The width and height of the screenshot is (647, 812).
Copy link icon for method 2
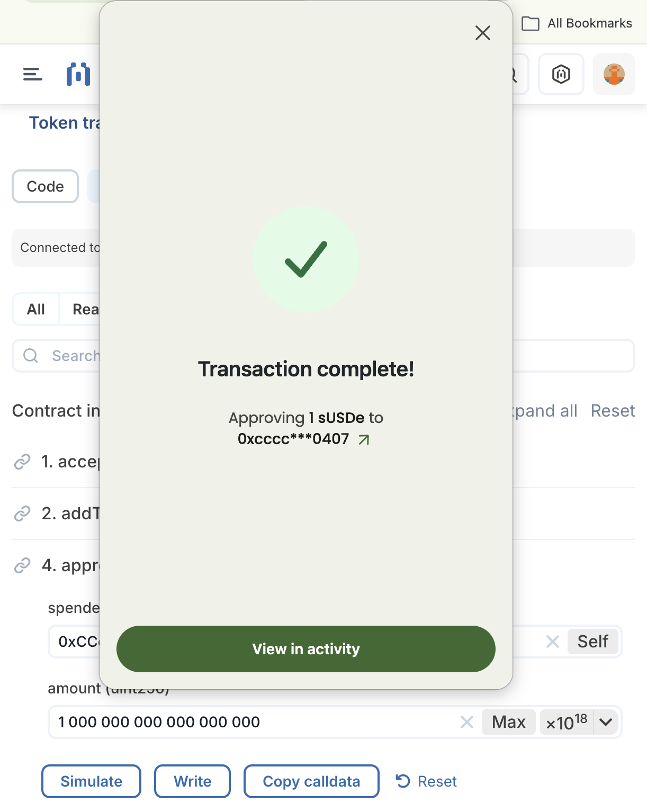22,513
